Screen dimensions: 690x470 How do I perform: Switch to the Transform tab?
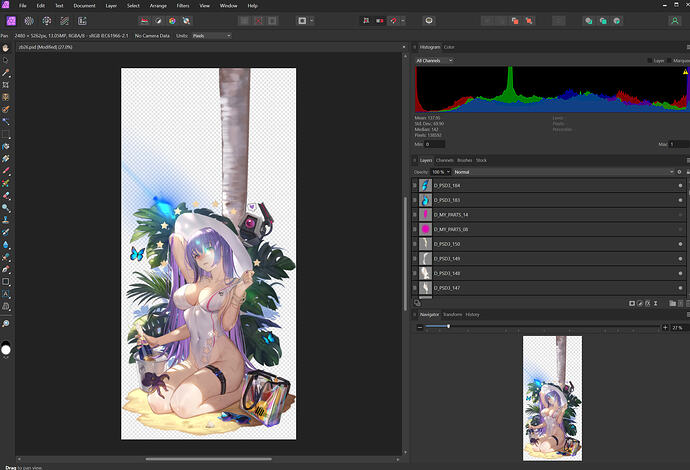coord(452,314)
